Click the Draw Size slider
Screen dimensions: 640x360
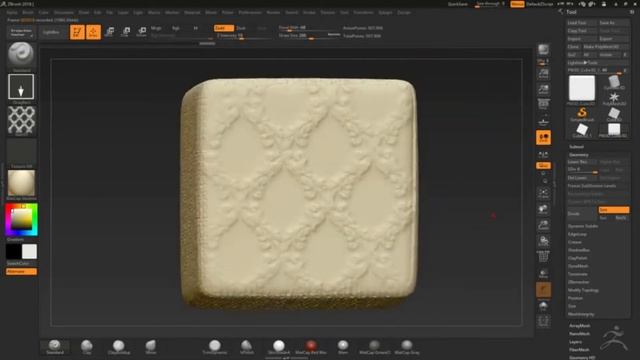click(x=309, y=36)
